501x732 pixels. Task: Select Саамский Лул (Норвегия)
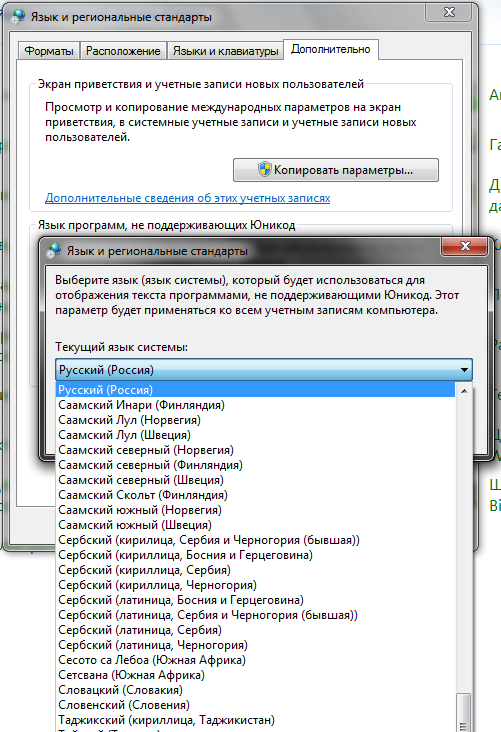(255, 420)
